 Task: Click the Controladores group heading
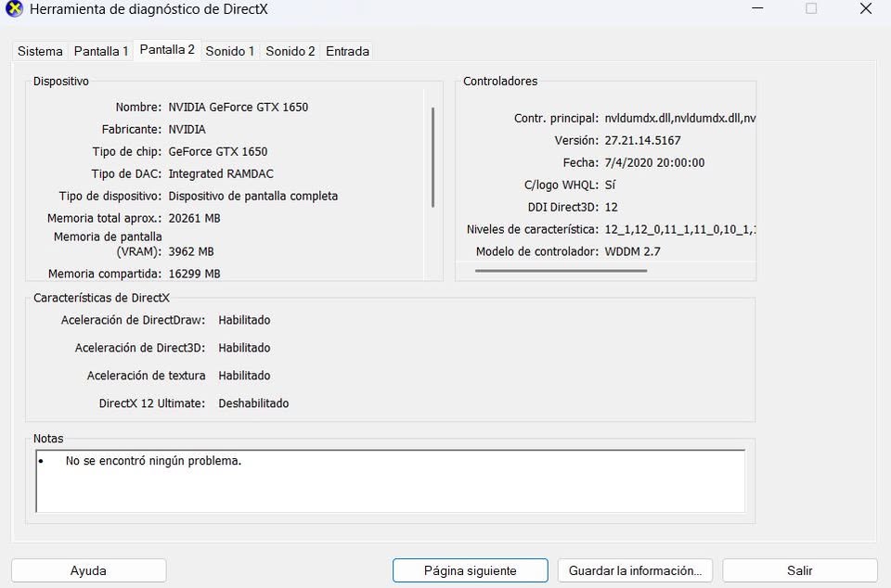click(x=500, y=82)
